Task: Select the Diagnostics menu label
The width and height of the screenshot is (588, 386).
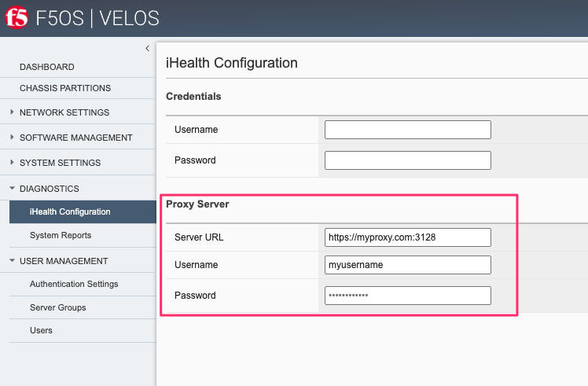Action: (x=49, y=189)
